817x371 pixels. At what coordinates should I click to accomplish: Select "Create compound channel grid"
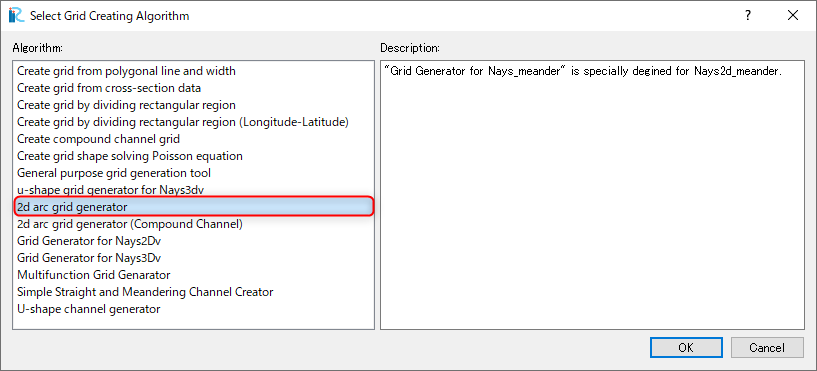(x=98, y=139)
